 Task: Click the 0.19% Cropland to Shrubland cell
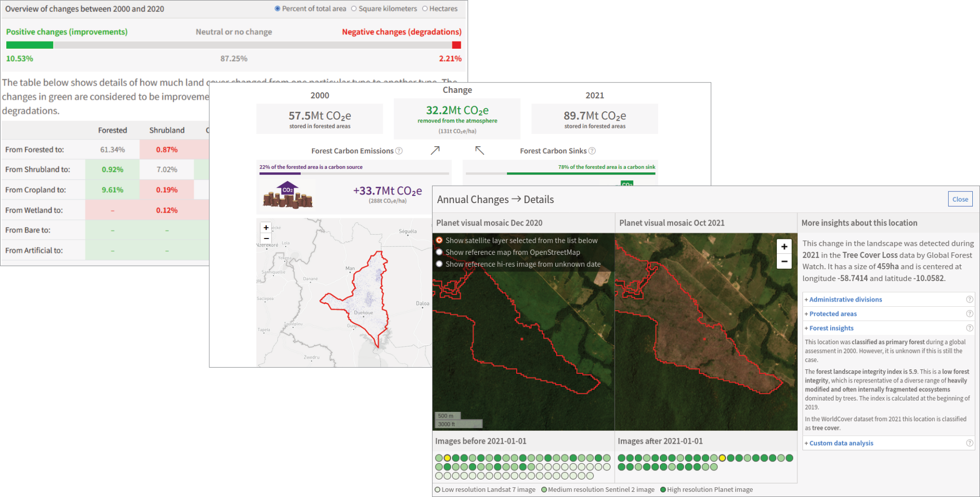point(167,190)
